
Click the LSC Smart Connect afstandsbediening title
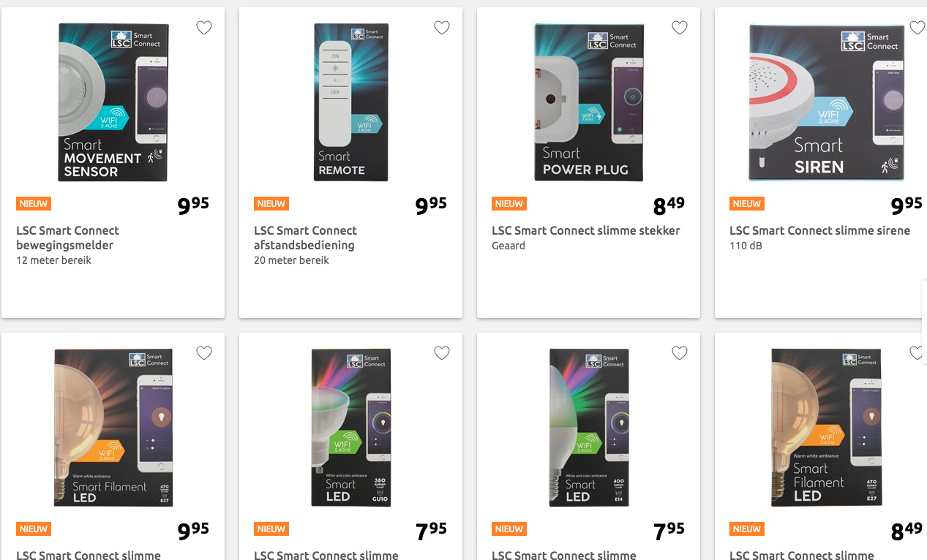coord(305,238)
